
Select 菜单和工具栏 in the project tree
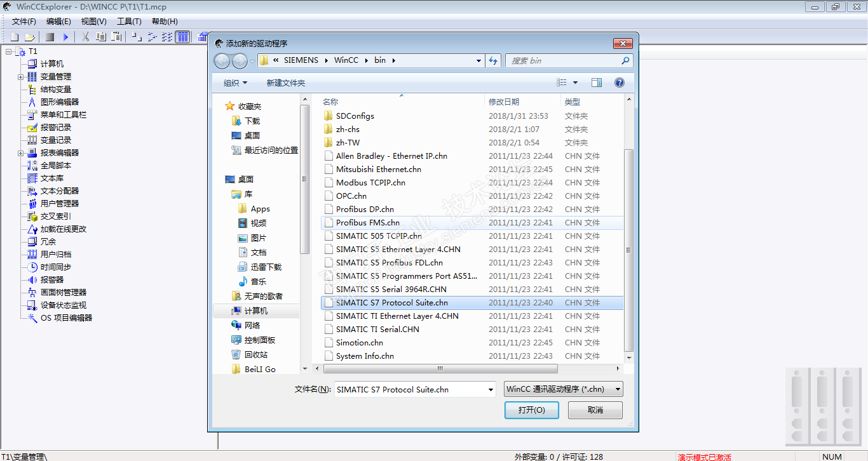[x=64, y=114]
